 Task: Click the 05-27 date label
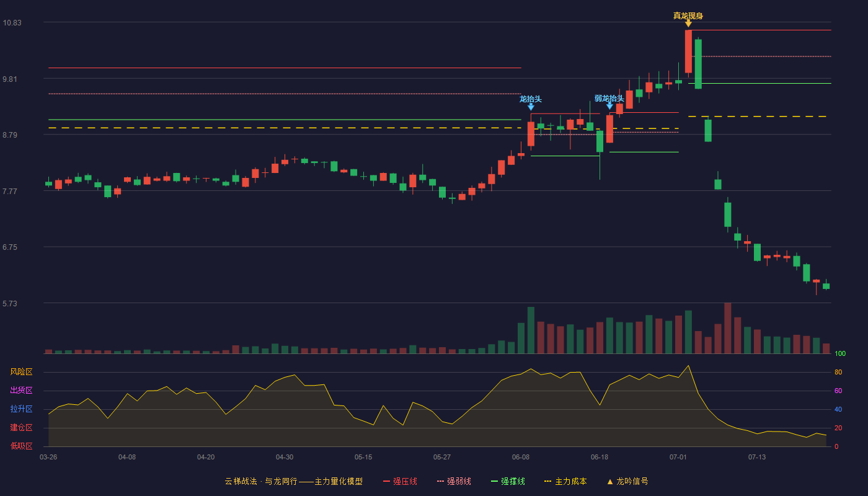coord(442,457)
